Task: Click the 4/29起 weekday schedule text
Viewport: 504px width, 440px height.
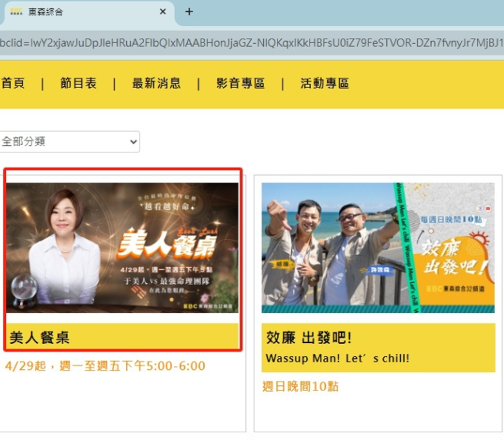Action: [x=105, y=366]
